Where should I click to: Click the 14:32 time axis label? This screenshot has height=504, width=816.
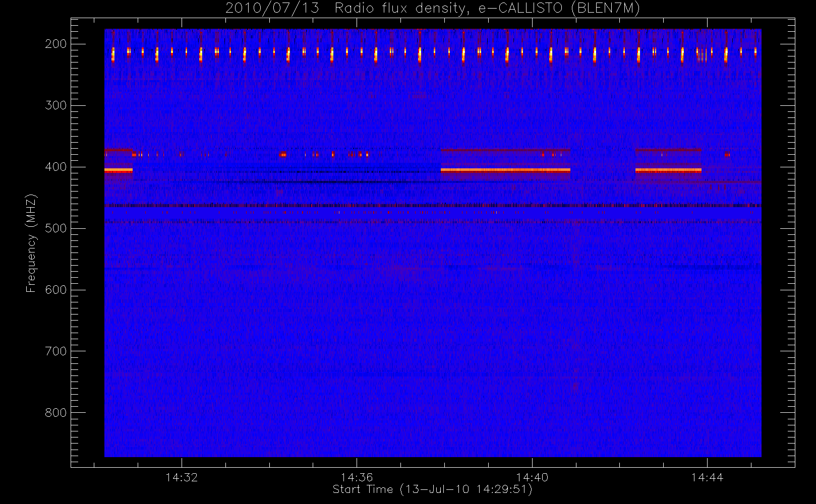182,477
